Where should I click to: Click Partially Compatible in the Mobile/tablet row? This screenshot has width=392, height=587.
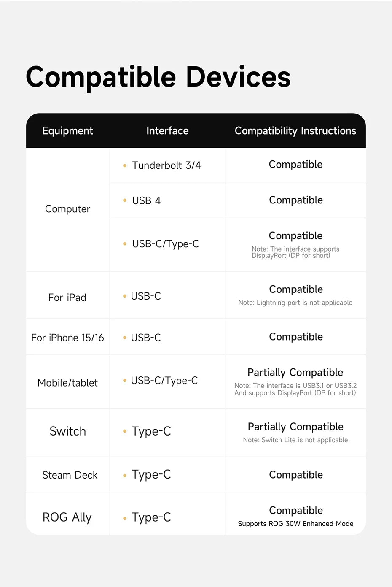point(295,372)
